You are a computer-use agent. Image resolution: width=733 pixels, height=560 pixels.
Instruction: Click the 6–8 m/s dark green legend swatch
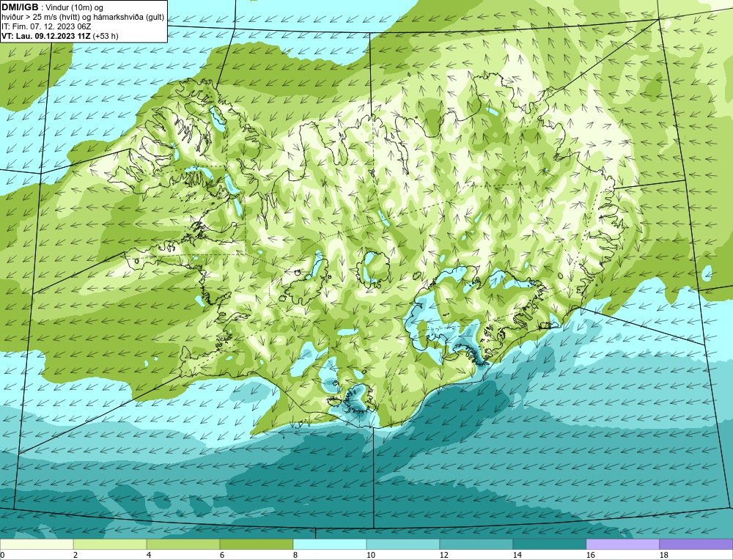click(257, 545)
